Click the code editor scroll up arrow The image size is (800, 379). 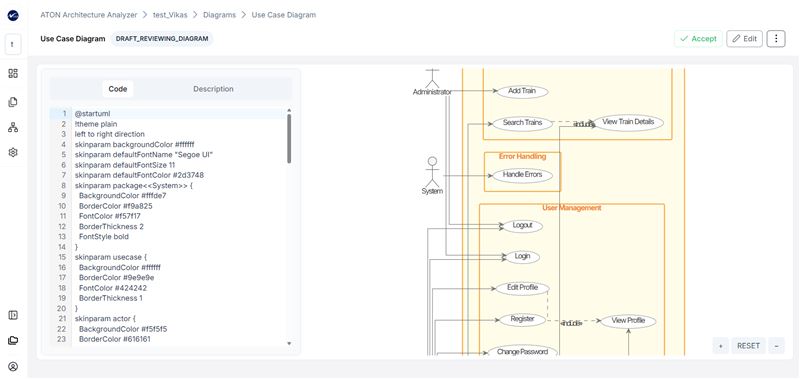pyautogui.click(x=289, y=110)
